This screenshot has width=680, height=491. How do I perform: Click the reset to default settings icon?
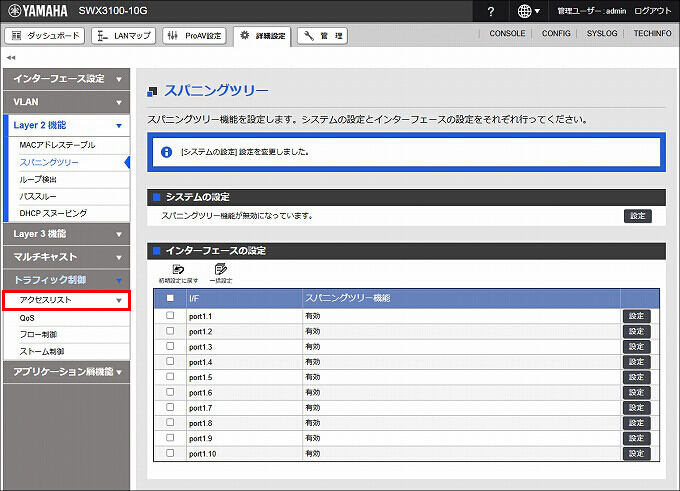tap(178, 269)
